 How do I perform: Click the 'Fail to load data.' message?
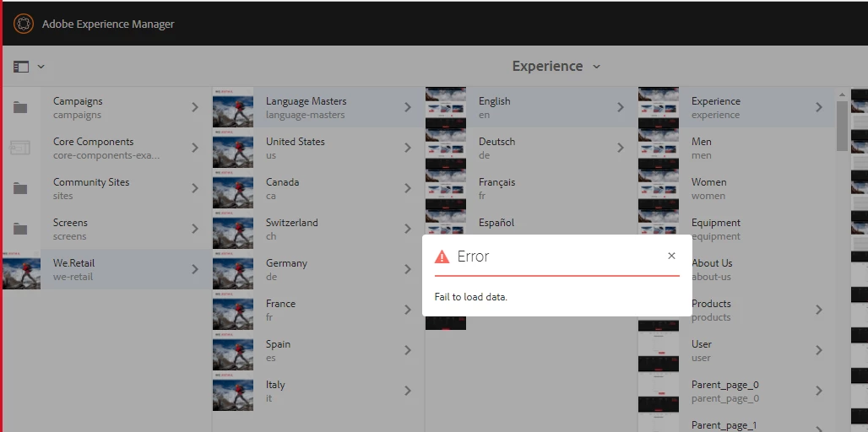point(471,297)
